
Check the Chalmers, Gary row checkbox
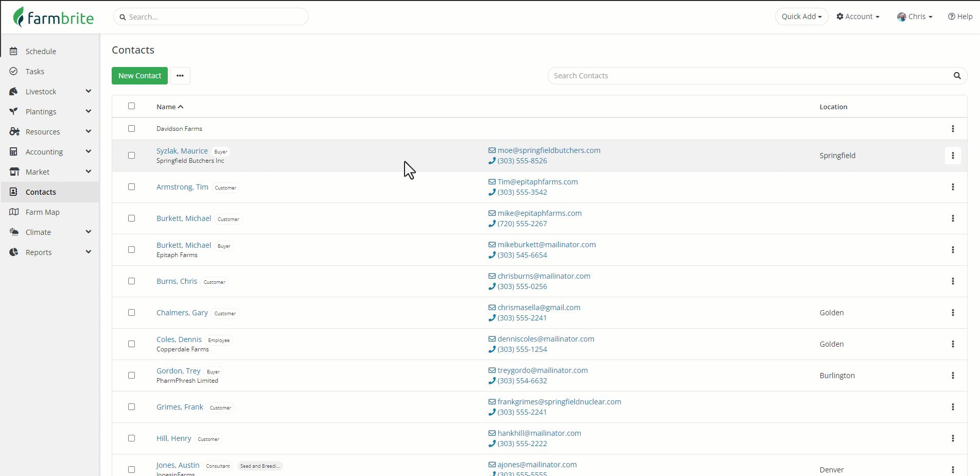click(x=132, y=313)
